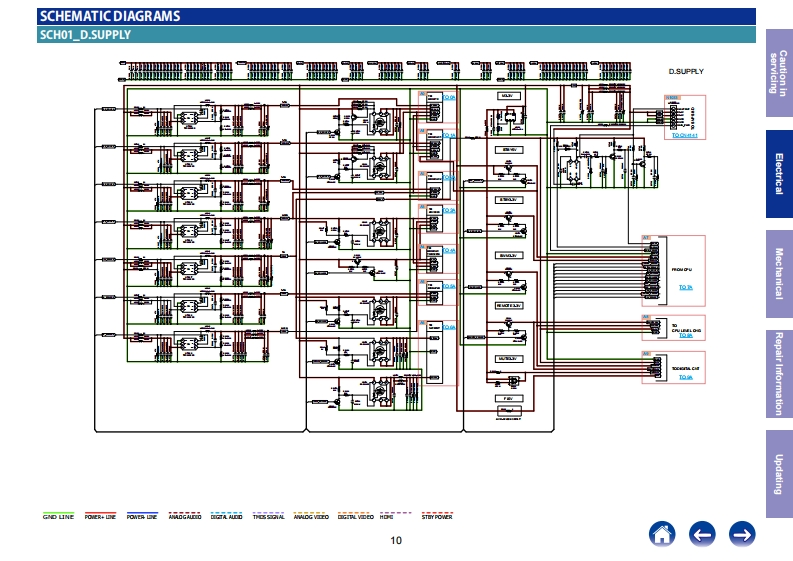Click the D.SUPPLY diagram title label

click(686, 72)
